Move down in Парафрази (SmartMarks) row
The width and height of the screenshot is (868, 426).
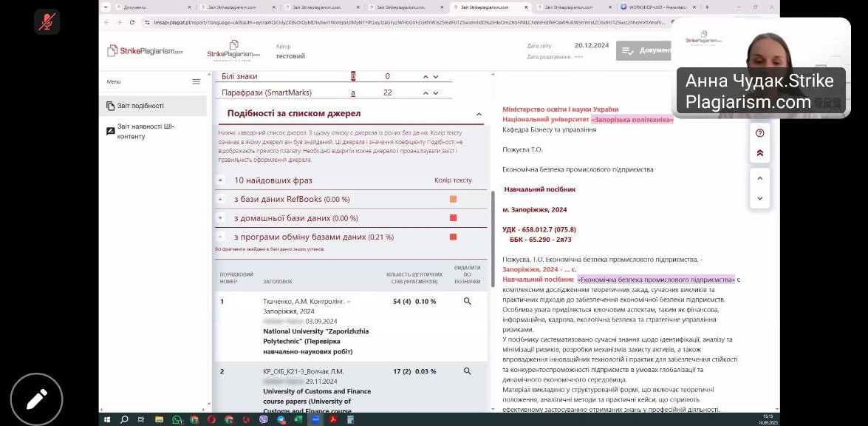point(436,92)
